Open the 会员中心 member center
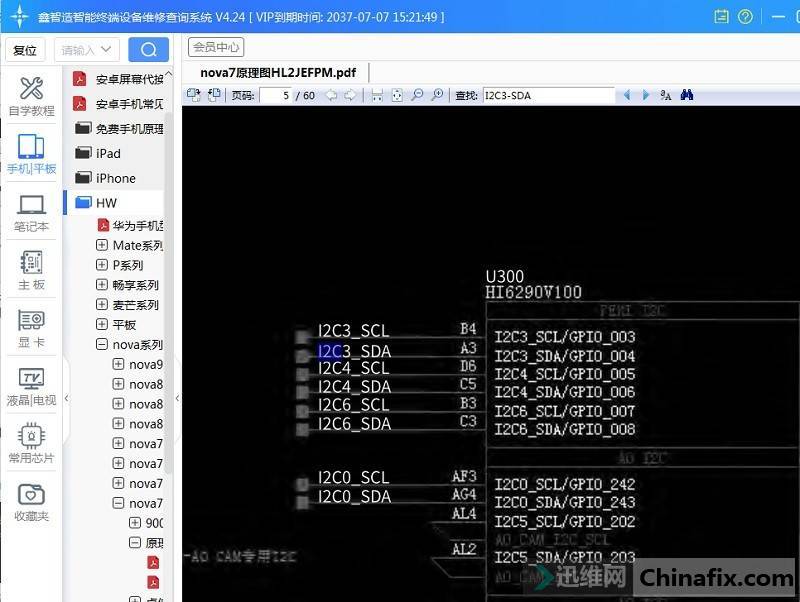The width and height of the screenshot is (800, 602). tap(216, 47)
